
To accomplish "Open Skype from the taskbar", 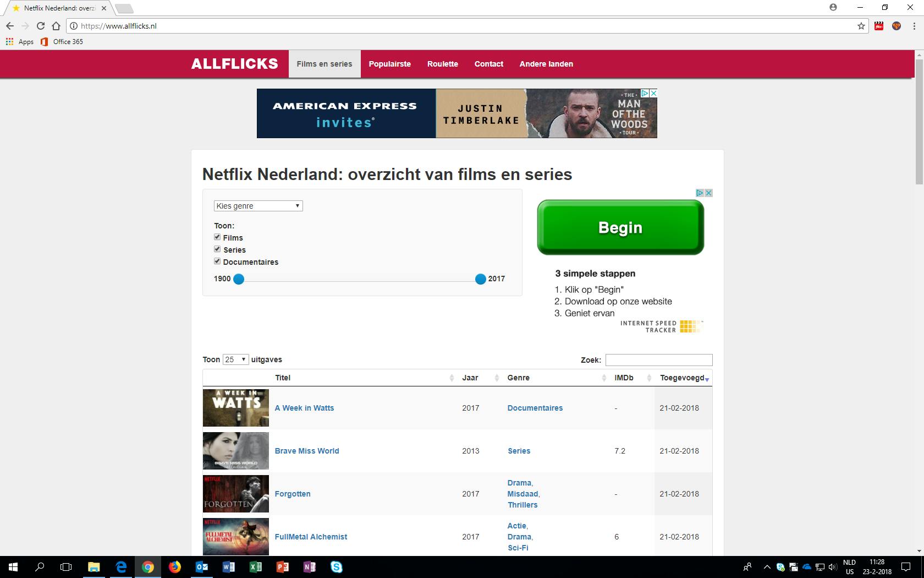I will pyautogui.click(x=337, y=566).
